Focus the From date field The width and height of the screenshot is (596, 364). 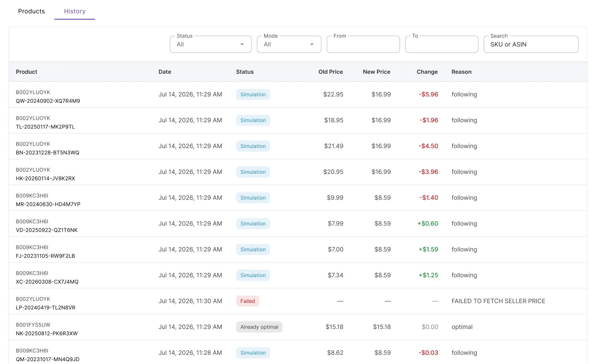point(363,44)
